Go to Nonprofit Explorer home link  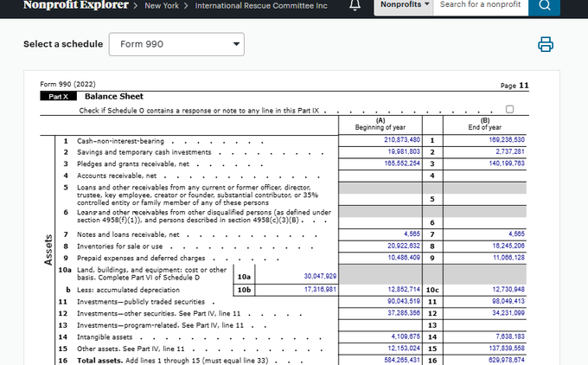(x=76, y=5)
